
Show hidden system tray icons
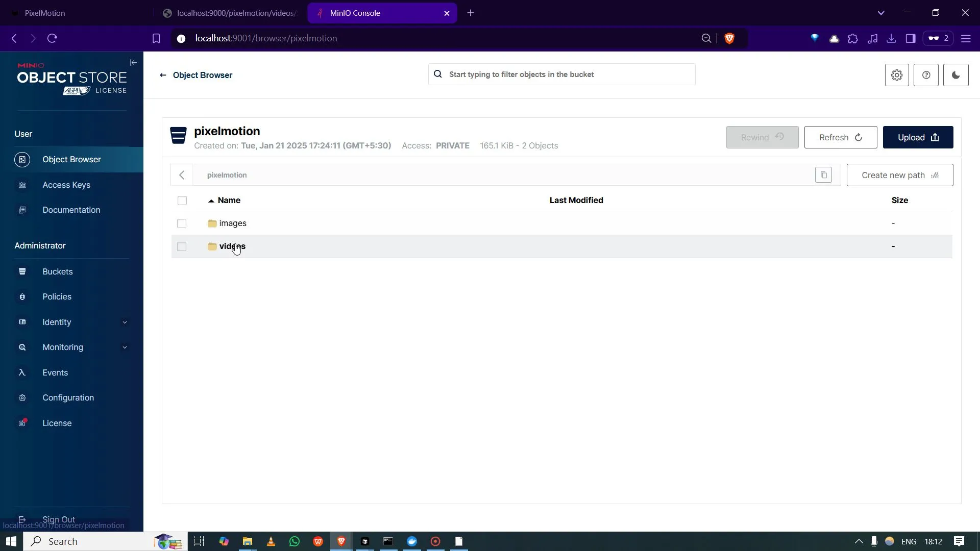click(x=859, y=541)
